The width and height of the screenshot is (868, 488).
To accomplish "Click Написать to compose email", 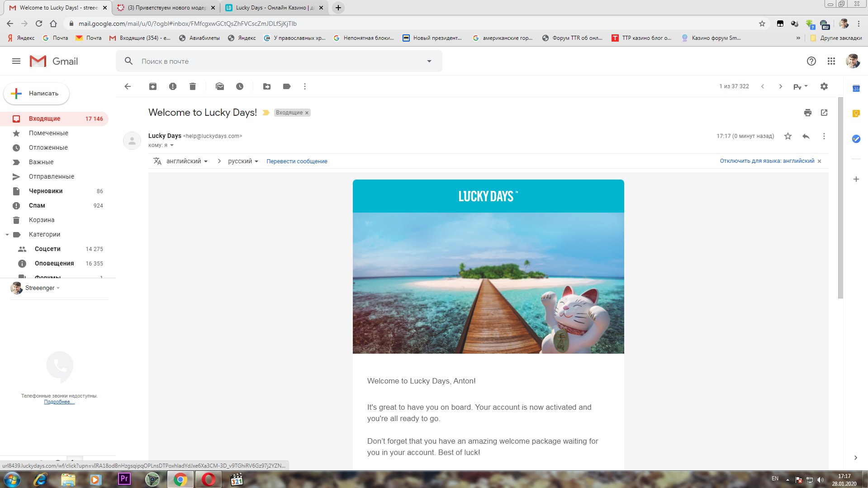I will [37, 94].
